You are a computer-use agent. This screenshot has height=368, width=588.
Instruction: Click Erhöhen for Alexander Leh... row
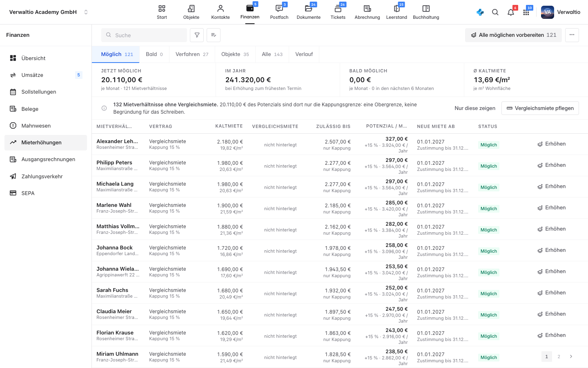[551, 144]
